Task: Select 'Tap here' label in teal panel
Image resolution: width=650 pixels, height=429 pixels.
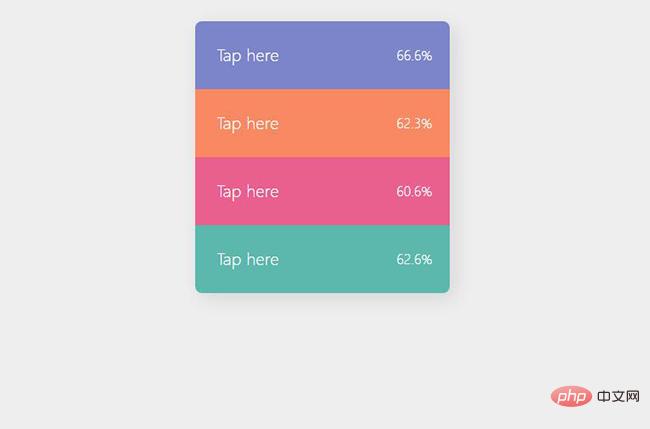Action: [248, 260]
